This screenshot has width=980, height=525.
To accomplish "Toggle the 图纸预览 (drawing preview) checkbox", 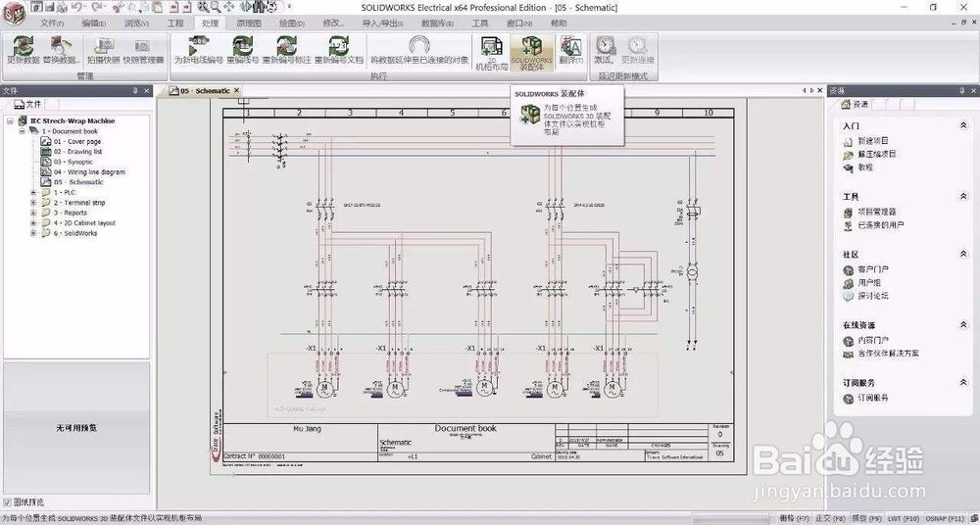I will (x=8, y=501).
